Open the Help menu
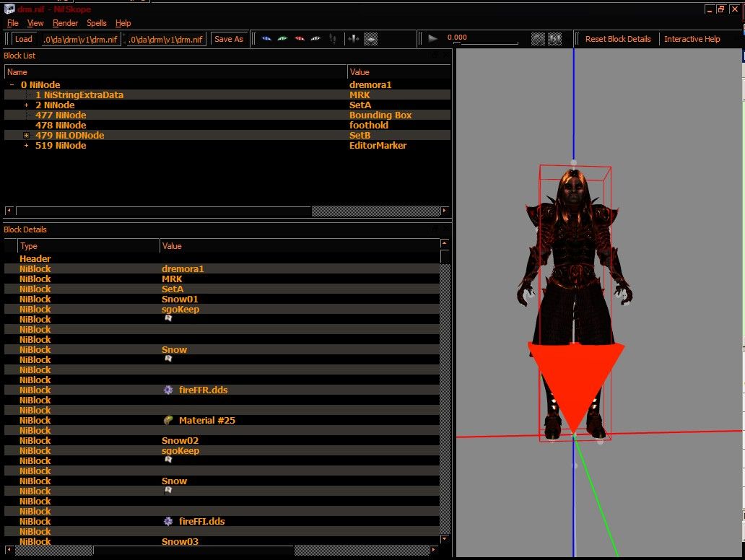Screen dimensions: 745x560 tap(123, 23)
